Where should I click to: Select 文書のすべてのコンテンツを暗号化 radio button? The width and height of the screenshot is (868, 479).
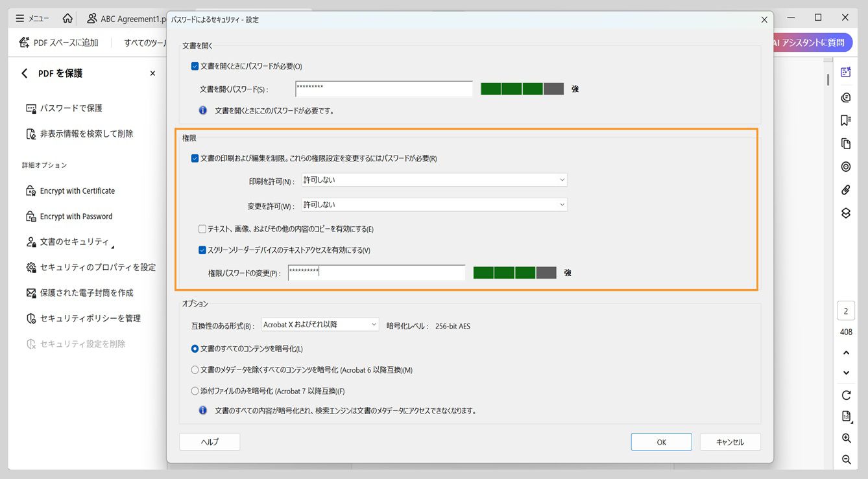[x=195, y=349]
